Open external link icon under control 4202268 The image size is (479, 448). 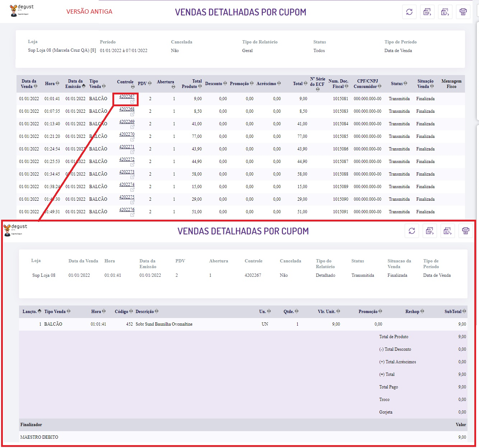132,115
